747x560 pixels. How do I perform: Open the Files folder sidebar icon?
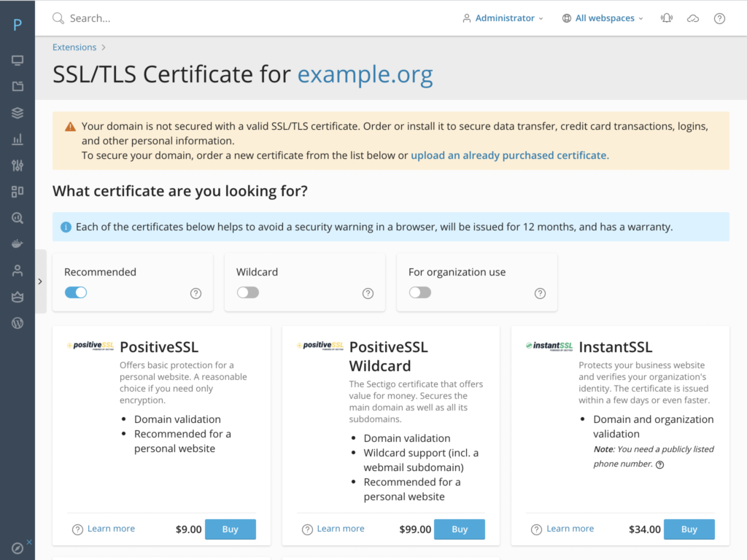coord(18,86)
